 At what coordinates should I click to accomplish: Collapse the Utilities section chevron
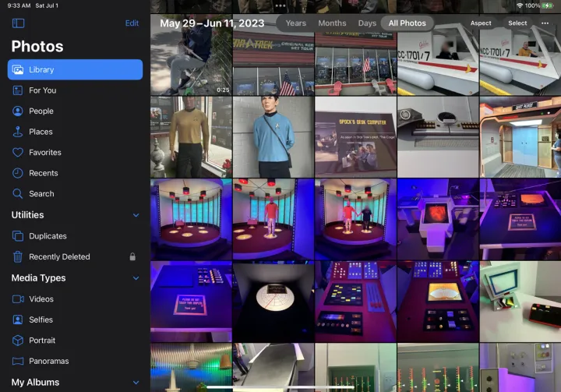point(136,215)
